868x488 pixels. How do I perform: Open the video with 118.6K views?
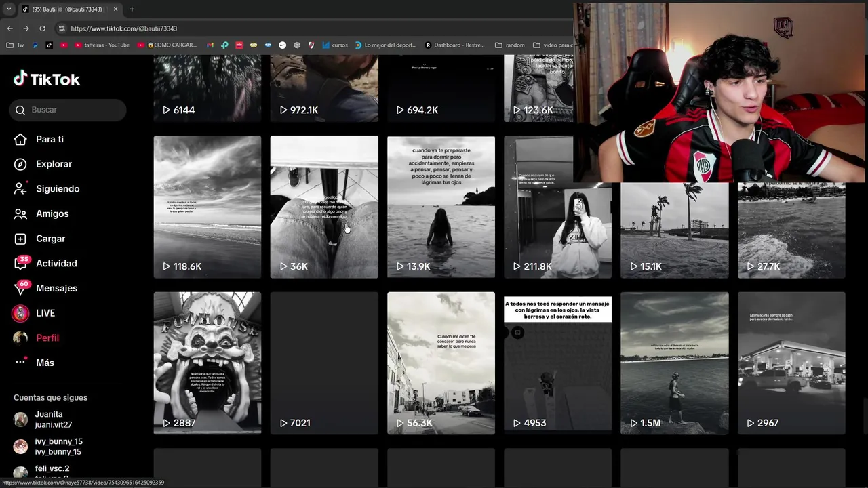[x=207, y=207]
